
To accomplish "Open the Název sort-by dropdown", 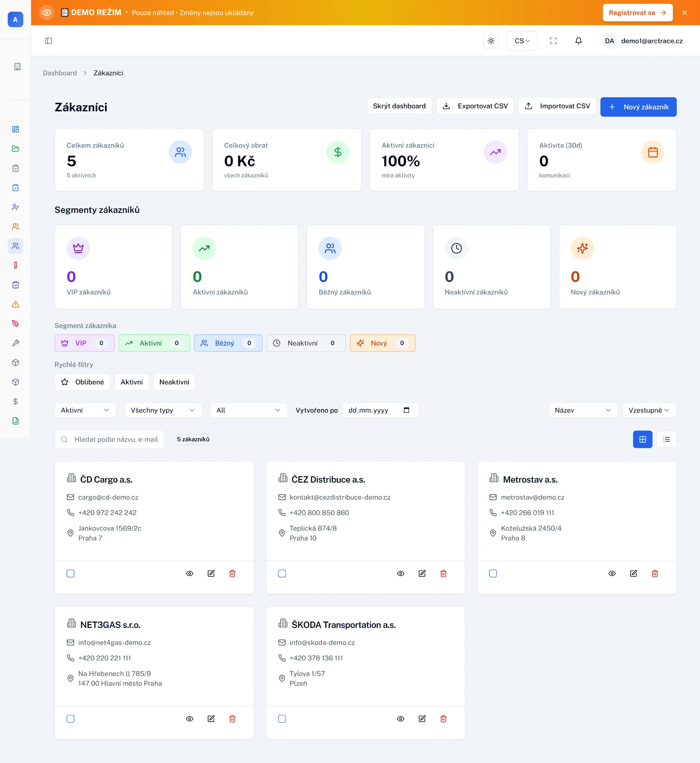I will pyautogui.click(x=583, y=410).
